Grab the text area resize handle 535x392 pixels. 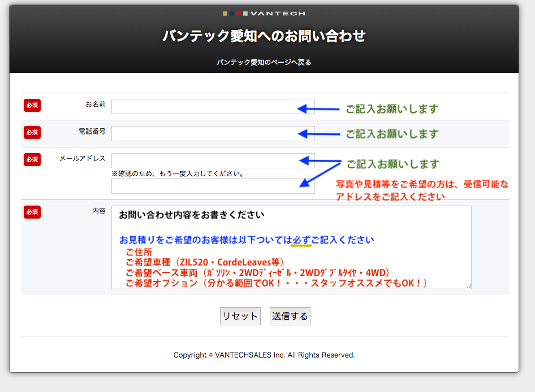[x=468, y=286]
